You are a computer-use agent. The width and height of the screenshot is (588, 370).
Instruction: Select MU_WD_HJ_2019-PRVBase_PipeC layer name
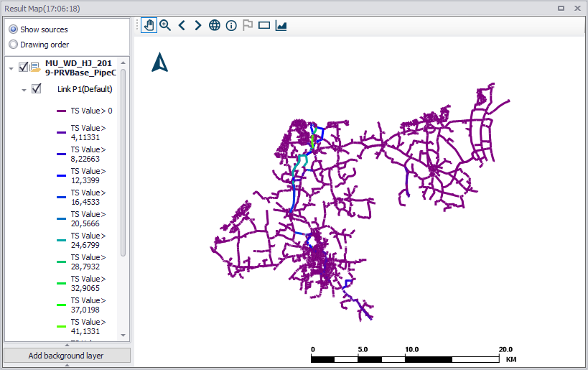click(x=80, y=68)
